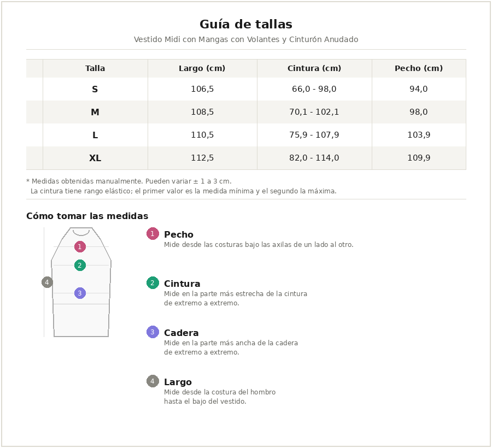
Task: Click the Guía de tallas title
Action: [246, 25]
